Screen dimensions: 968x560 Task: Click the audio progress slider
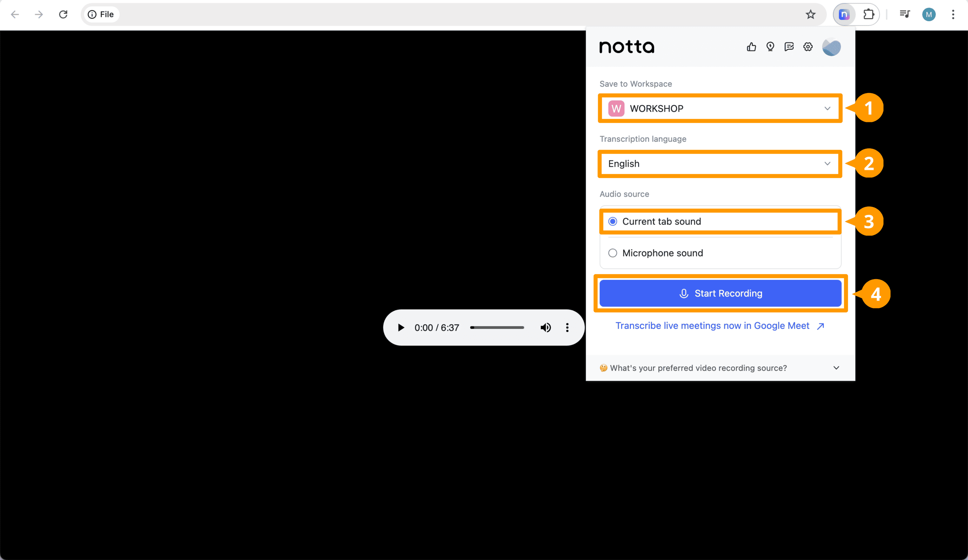497,328
